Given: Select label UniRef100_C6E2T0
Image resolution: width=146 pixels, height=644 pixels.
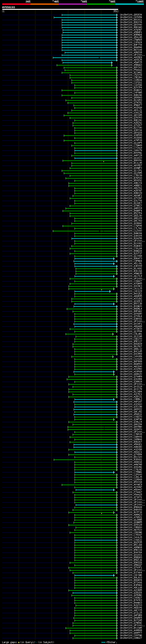Looking at the screenshot, I should coord(131,339).
